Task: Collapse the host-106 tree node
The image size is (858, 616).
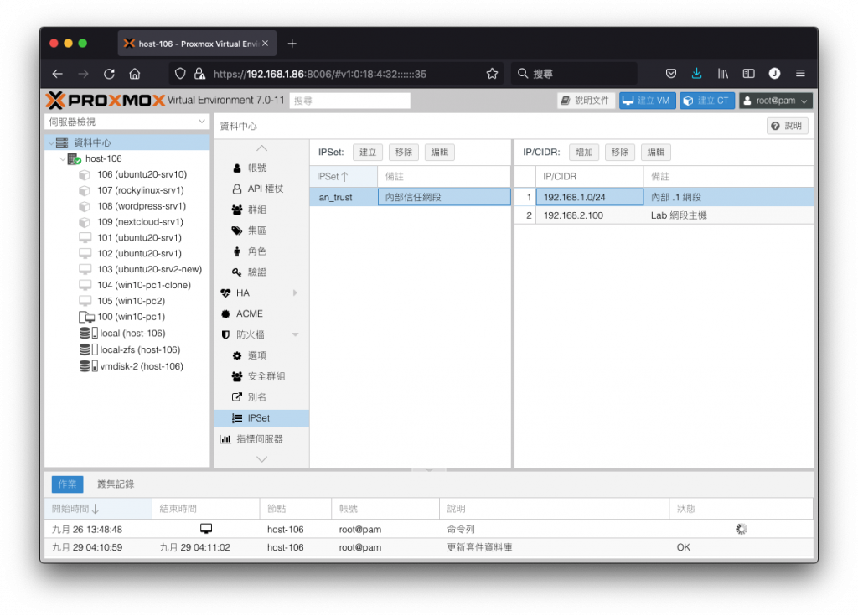Action: point(62,158)
